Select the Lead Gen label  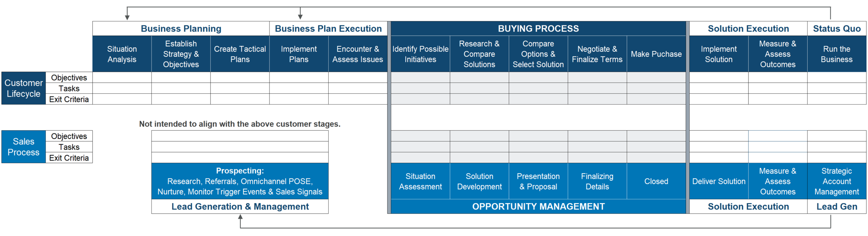coord(836,206)
